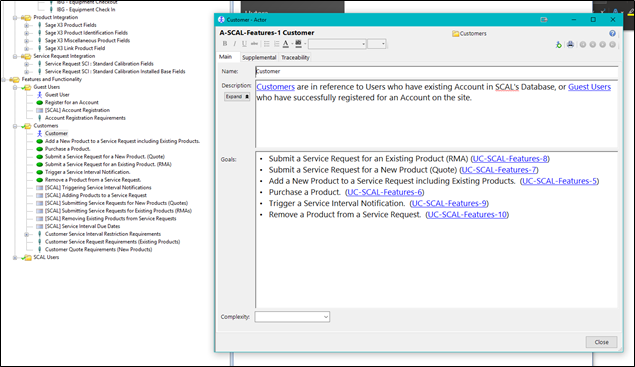Expand the Sage X3 Product Fields node
Image resolution: width=635 pixels, height=367 pixels.
tap(26, 25)
